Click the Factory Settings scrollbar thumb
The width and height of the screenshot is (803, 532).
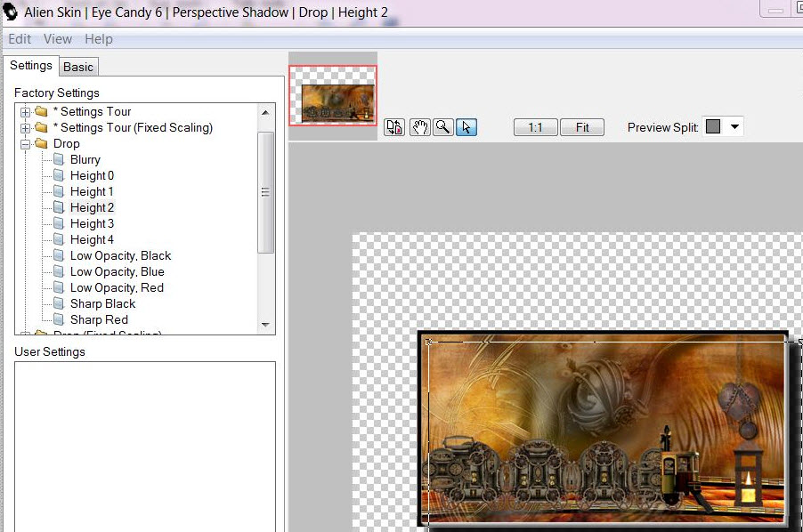pyautogui.click(x=265, y=192)
